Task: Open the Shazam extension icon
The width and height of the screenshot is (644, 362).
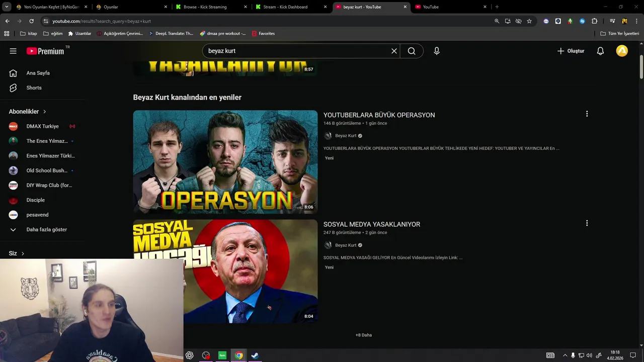Action: click(x=582, y=21)
